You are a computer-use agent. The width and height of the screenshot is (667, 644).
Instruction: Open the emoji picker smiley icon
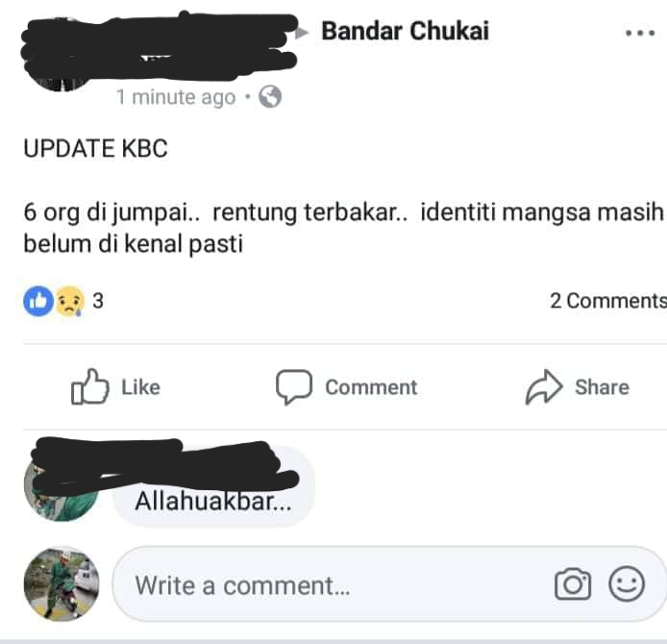tap(627, 583)
